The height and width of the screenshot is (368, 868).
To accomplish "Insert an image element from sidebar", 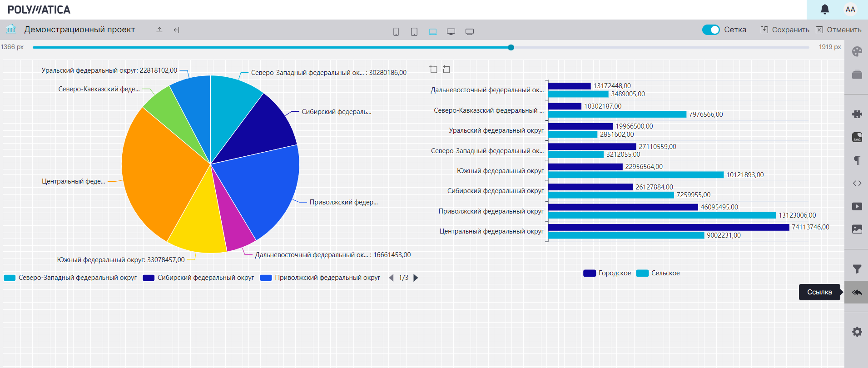I will tap(857, 229).
